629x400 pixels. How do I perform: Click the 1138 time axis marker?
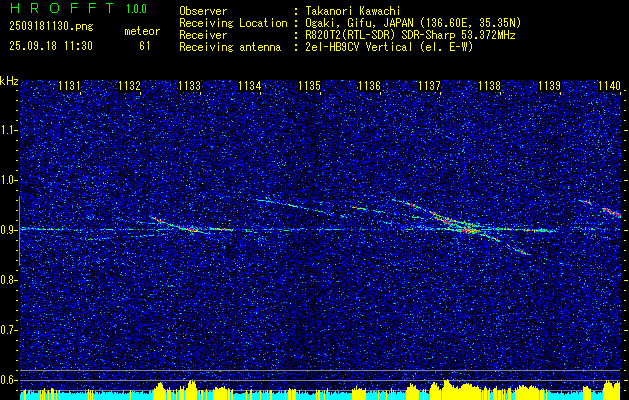[489, 85]
